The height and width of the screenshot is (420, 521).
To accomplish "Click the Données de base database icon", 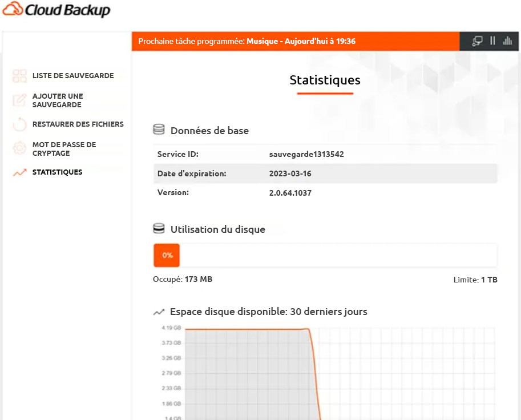I will pyautogui.click(x=159, y=130).
